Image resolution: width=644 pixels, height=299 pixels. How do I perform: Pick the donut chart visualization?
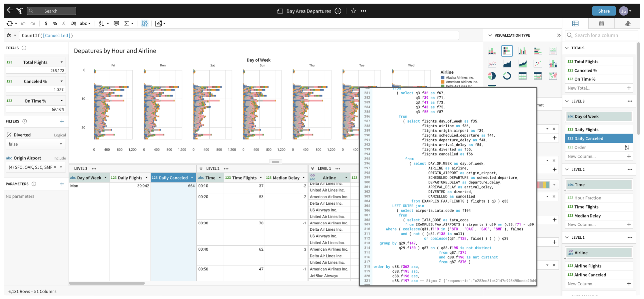click(x=507, y=76)
